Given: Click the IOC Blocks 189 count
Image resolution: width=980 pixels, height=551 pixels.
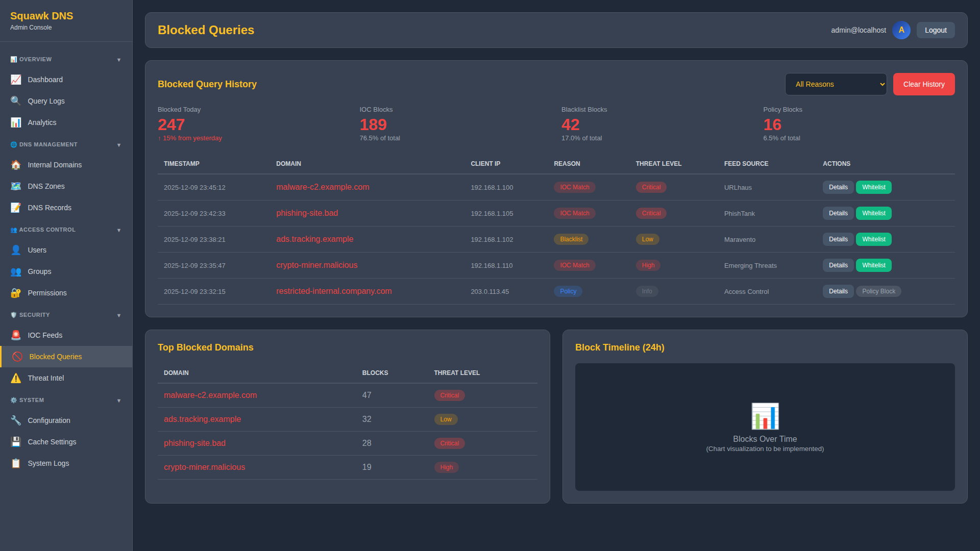Looking at the screenshot, I should 373,124.
